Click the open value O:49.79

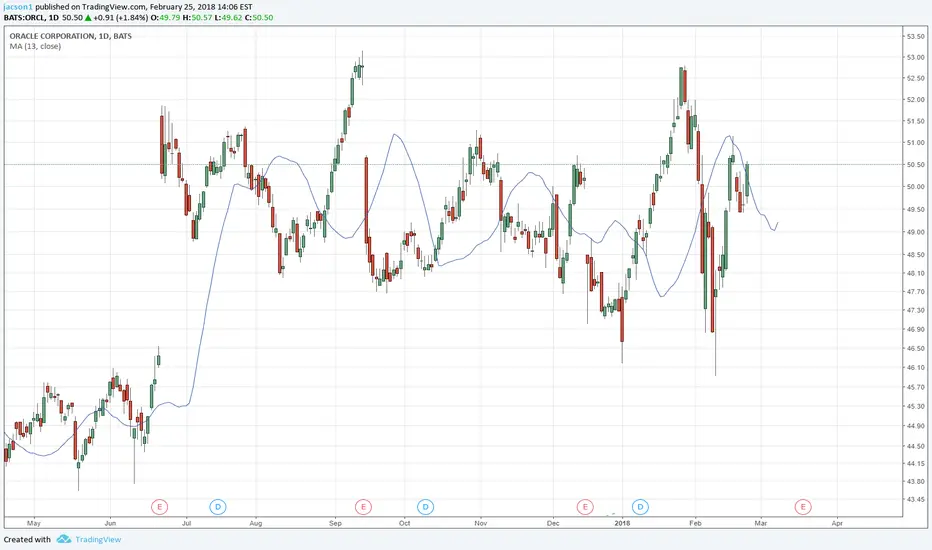(166, 18)
